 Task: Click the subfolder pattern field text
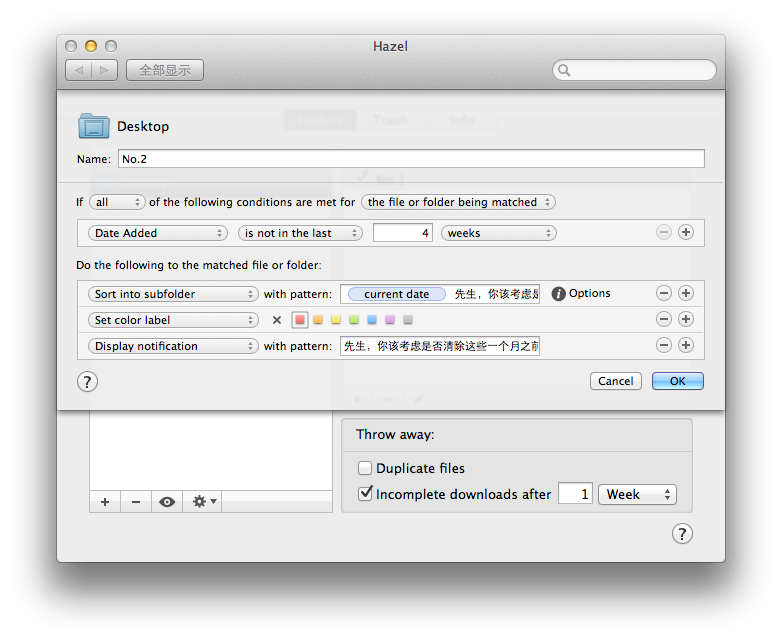(496, 294)
